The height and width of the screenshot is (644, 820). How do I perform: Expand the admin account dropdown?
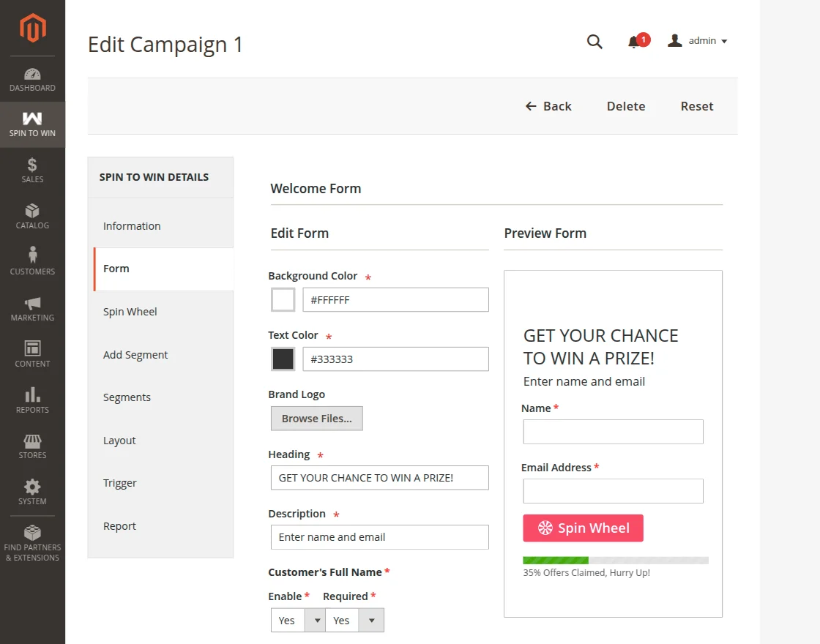point(698,41)
